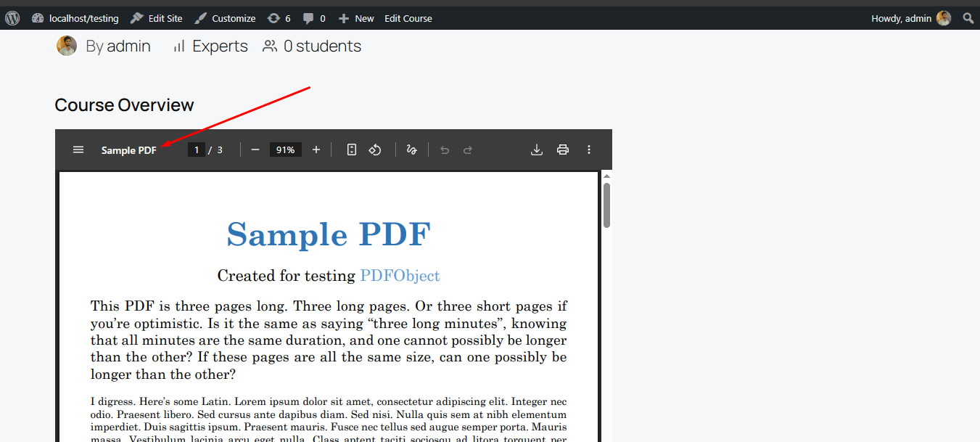Click the admin avatar in toolbar
This screenshot has height=442, width=980.
click(x=944, y=18)
